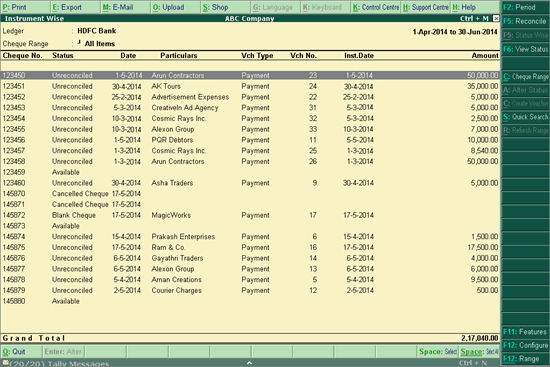The height and width of the screenshot is (367, 550).
Task: Close the Instrument Wise window
Action: [496, 18]
